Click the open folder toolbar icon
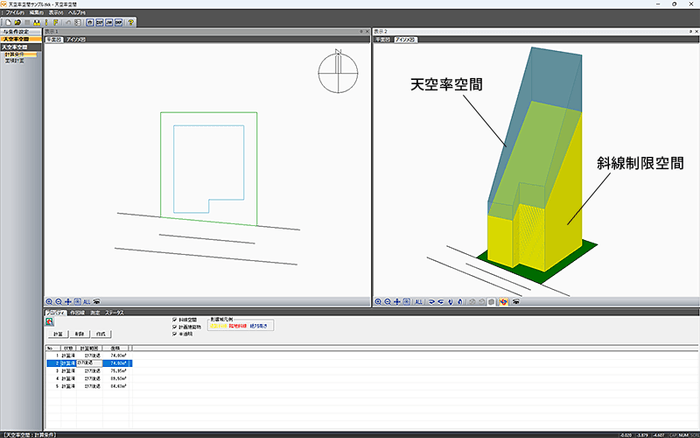This screenshot has height=438, width=700. [x=17, y=21]
